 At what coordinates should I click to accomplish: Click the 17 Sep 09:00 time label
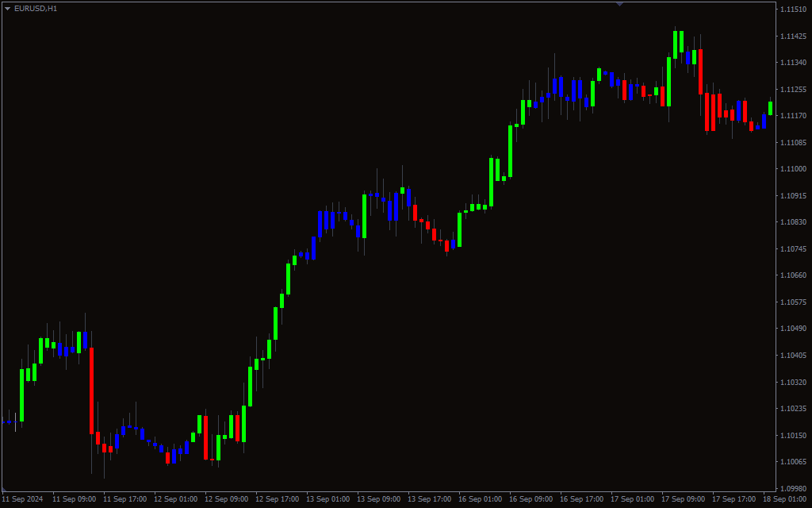tap(684, 499)
